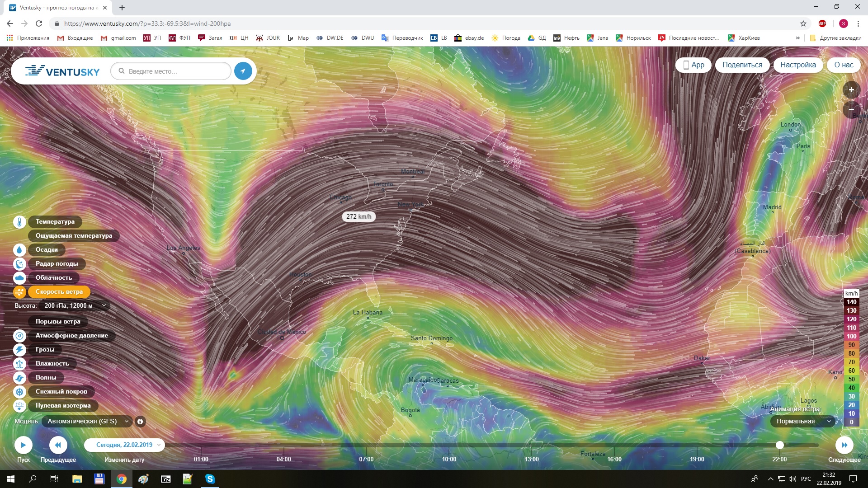Select the Ощущаемая температура layer
868x488 pixels.
74,236
